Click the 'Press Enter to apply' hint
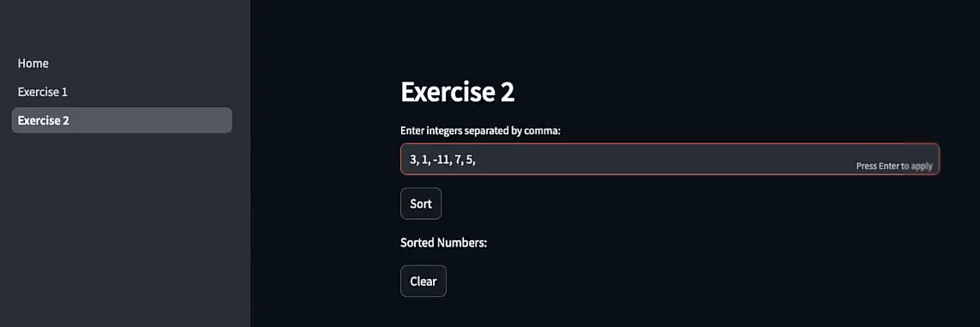 tap(894, 166)
